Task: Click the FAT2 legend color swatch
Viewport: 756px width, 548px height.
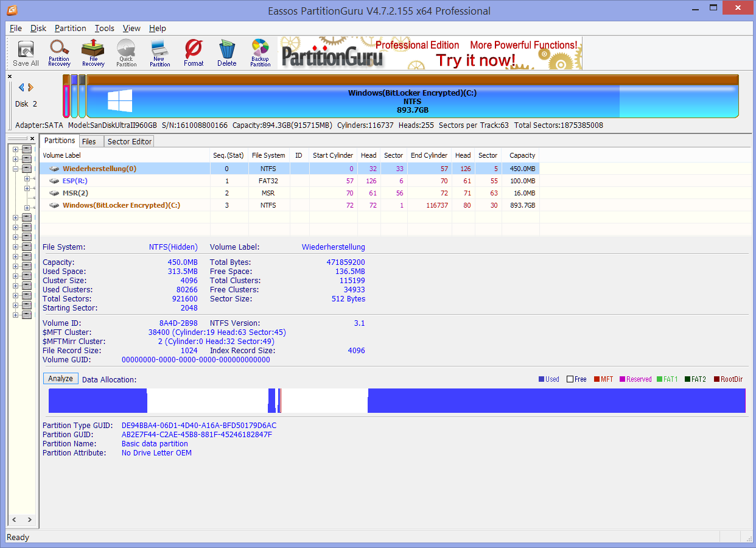Action: pyautogui.click(x=687, y=379)
